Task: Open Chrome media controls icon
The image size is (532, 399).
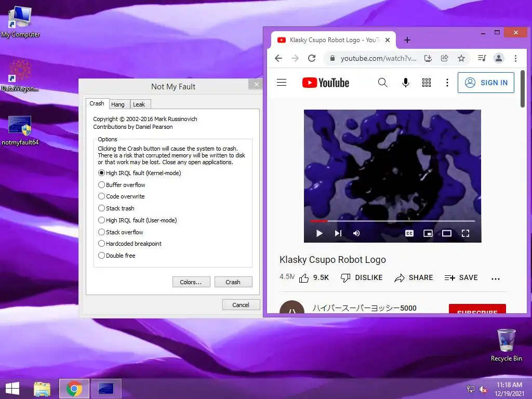Action: pos(482,58)
